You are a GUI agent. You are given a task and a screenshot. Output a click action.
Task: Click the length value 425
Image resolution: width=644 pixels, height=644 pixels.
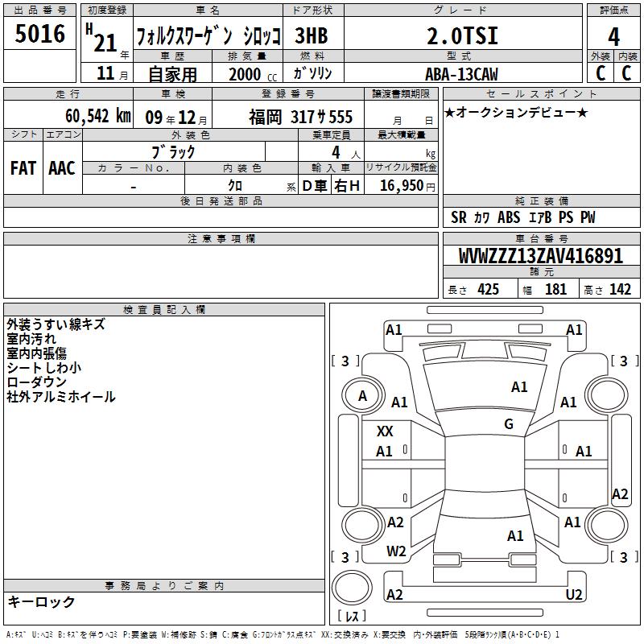point(488,290)
